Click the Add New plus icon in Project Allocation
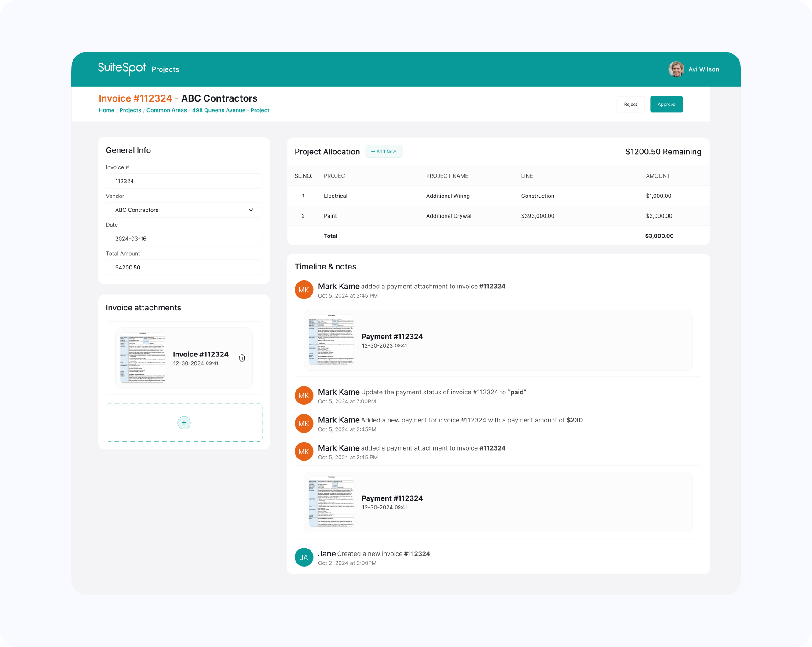 (373, 151)
